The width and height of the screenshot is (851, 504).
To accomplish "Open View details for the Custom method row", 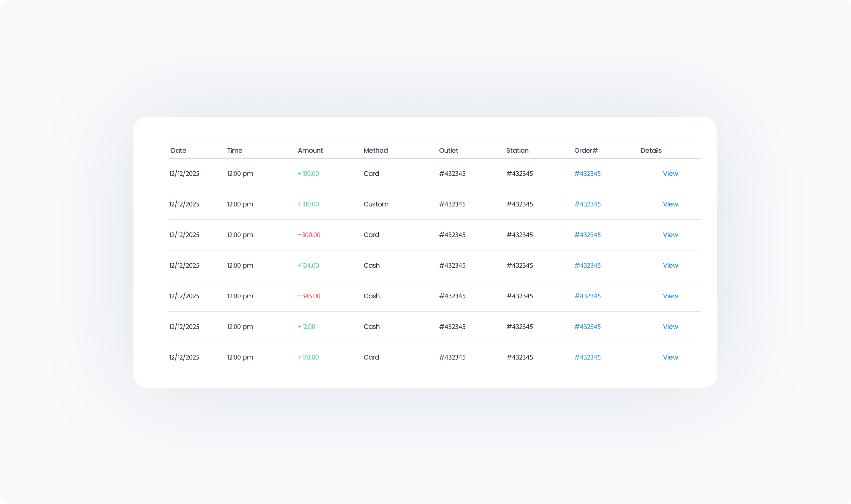I will (670, 204).
